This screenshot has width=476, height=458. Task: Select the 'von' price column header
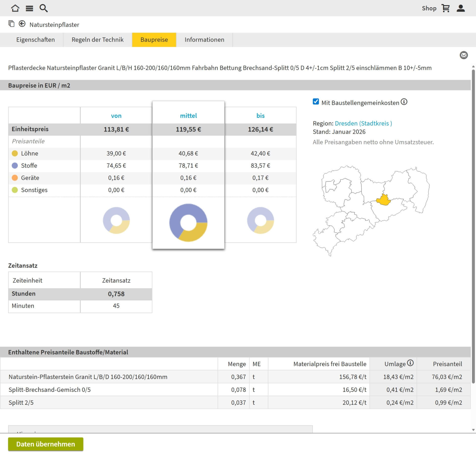[x=116, y=116]
